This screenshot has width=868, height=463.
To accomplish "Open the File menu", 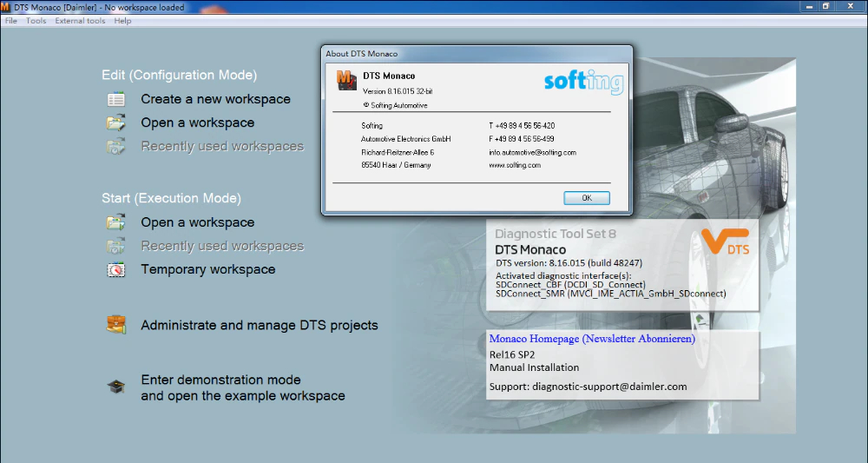I will pyautogui.click(x=11, y=21).
